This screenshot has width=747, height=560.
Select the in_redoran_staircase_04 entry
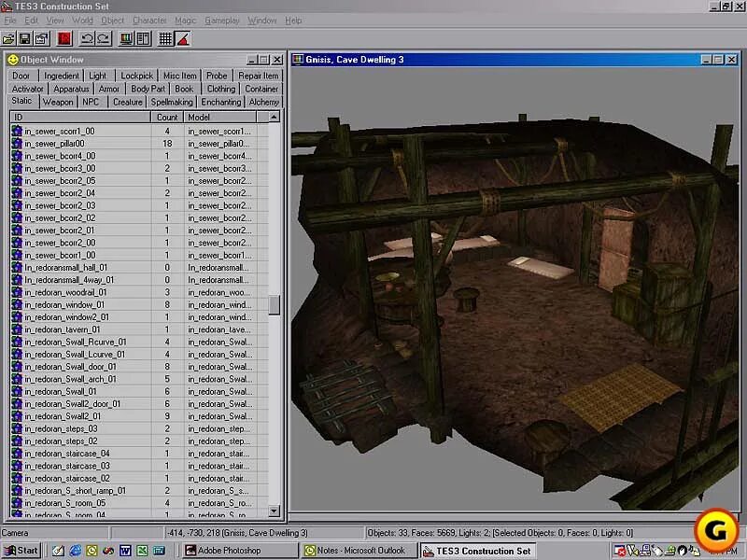pyautogui.click(x=139, y=454)
